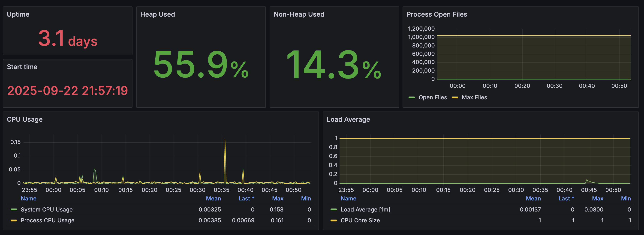Open the Start time panel title
Image resolution: width=644 pixels, height=235 pixels.
point(22,67)
